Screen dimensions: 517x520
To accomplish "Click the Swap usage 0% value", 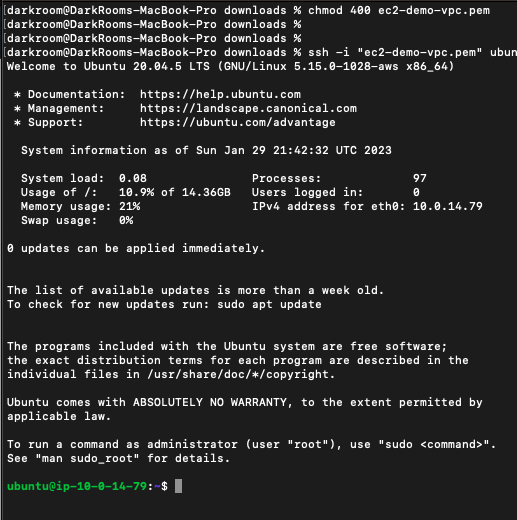I will click(x=126, y=220).
